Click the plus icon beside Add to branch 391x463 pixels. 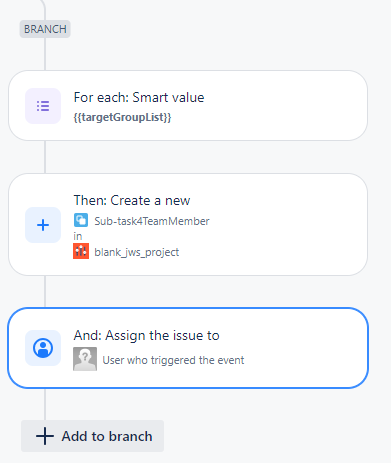point(45,436)
